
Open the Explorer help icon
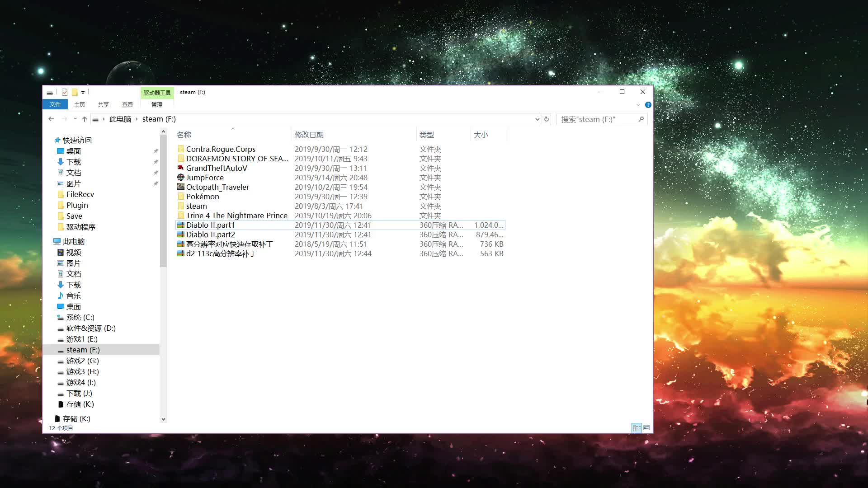(648, 105)
